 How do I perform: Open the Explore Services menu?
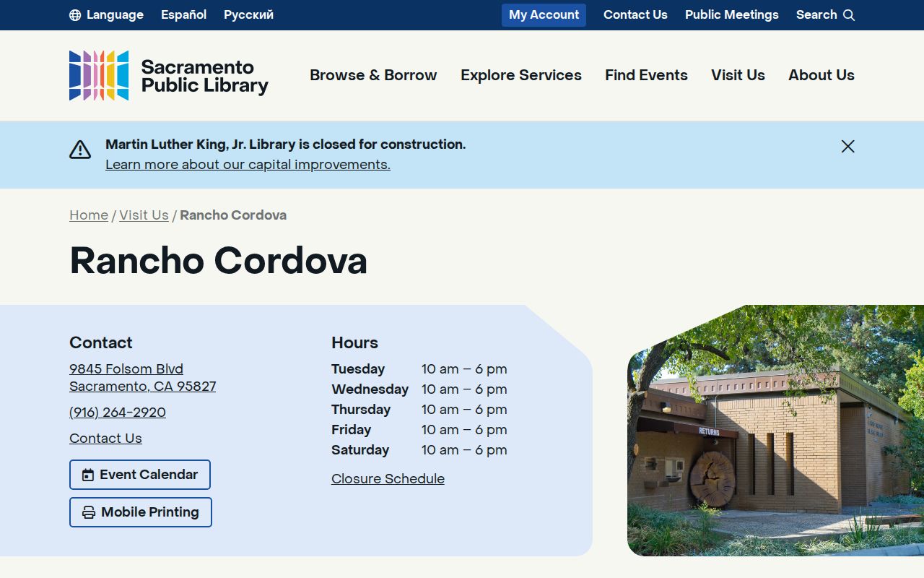(x=521, y=75)
